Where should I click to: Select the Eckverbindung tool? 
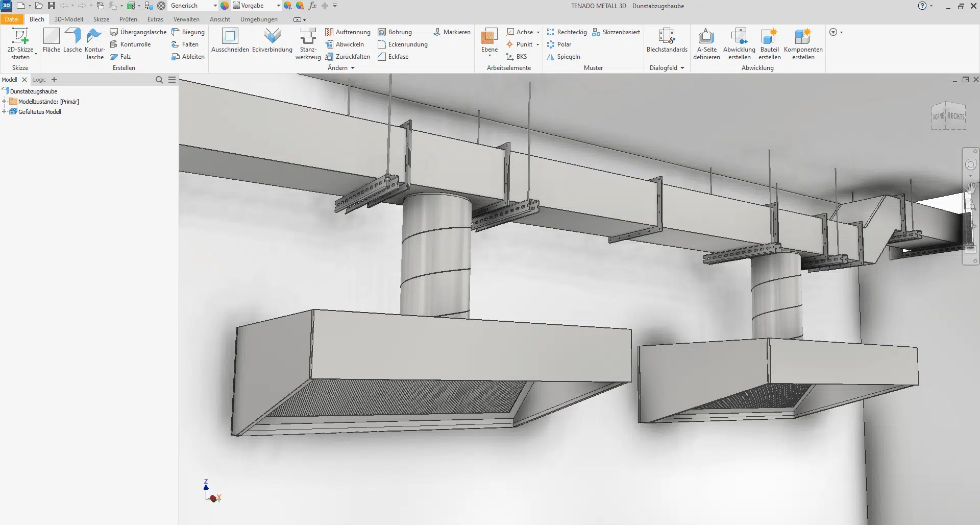[272, 40]
